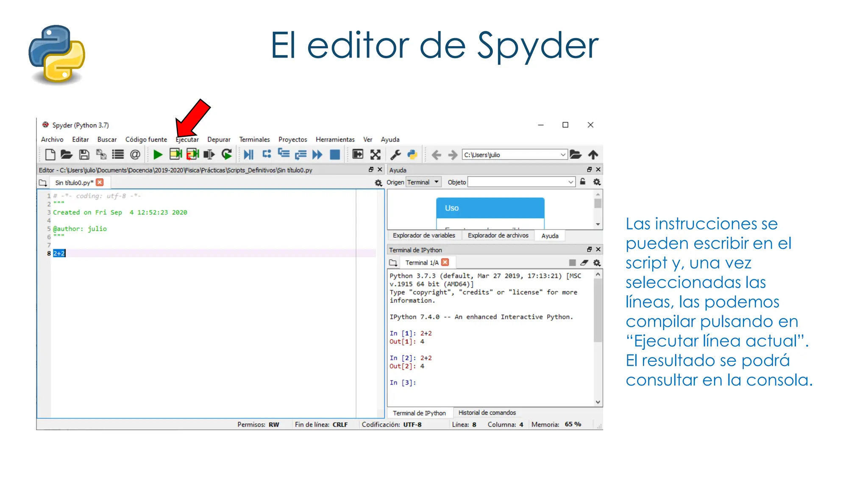The height and width of the screenshot is (488, 868).
Task: Go forward to next directory
Action: point(453,155)
